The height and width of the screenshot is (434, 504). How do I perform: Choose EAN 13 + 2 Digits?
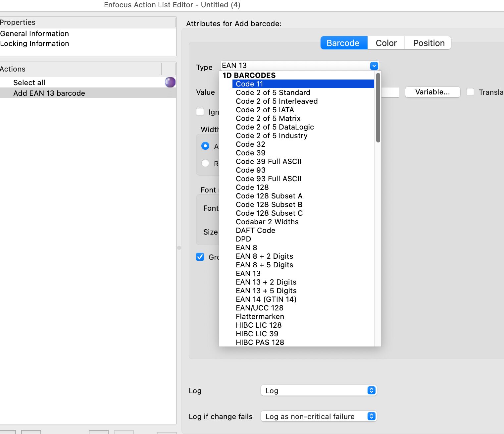pos(266,282)
